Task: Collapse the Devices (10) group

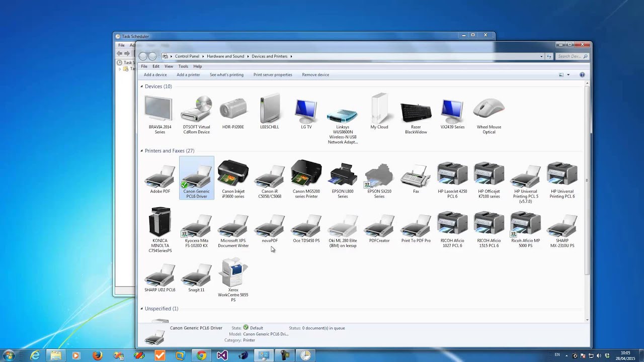Action: 141,86
